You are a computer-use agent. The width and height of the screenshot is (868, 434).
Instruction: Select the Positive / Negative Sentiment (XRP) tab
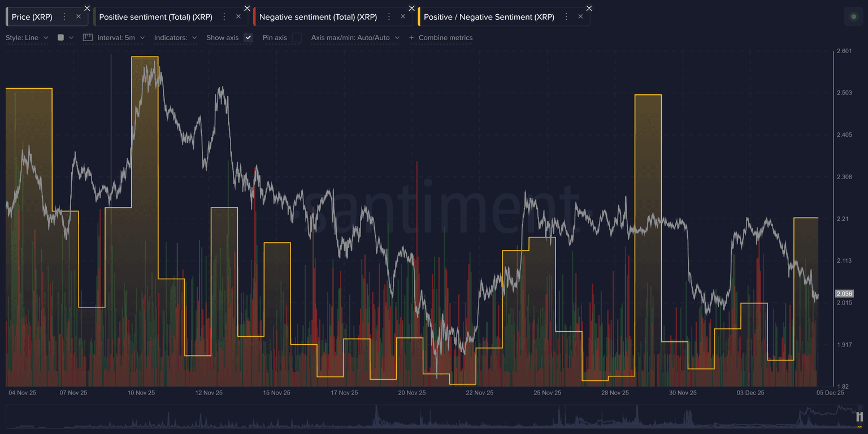coord(488,17)
